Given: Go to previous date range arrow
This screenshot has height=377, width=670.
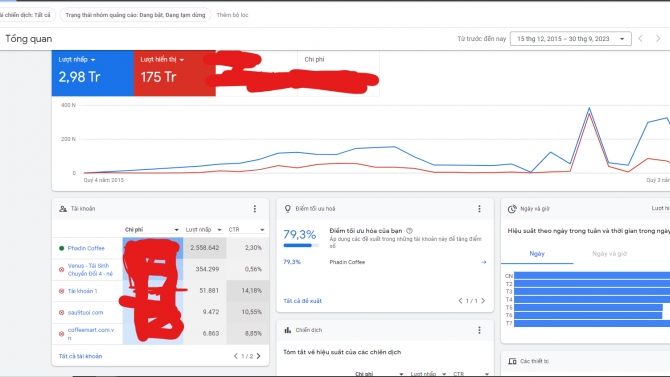Looking at the screenshot, I should point(641,38).
